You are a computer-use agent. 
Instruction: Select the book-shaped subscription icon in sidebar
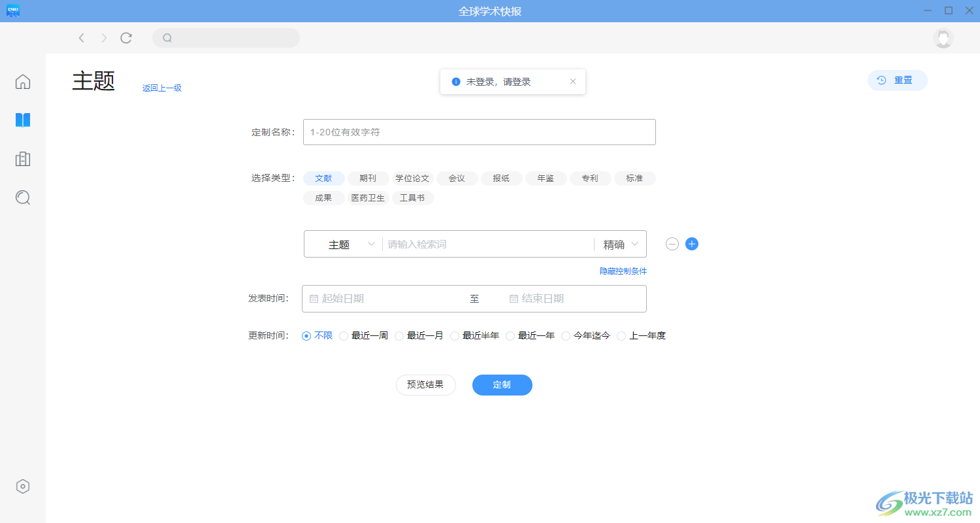pos(22,120)
